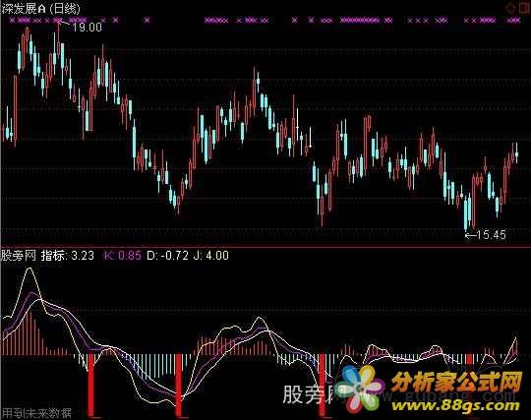The height and width of the screenshot is (420, 531).
Task: Click the red rectangle icon at top-right corner
Action: 524,8
